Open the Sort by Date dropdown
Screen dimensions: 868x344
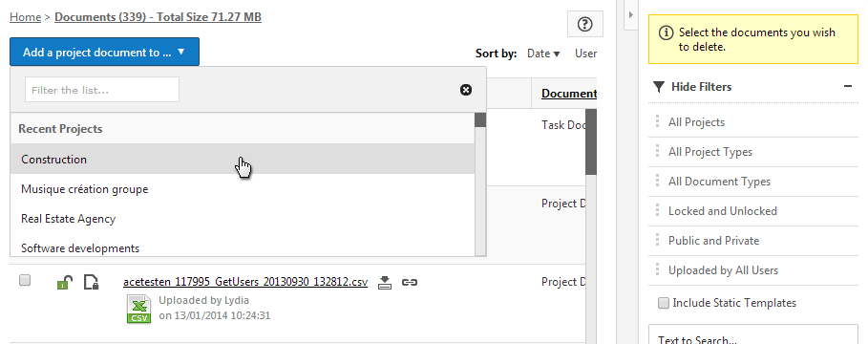point(543,54)
